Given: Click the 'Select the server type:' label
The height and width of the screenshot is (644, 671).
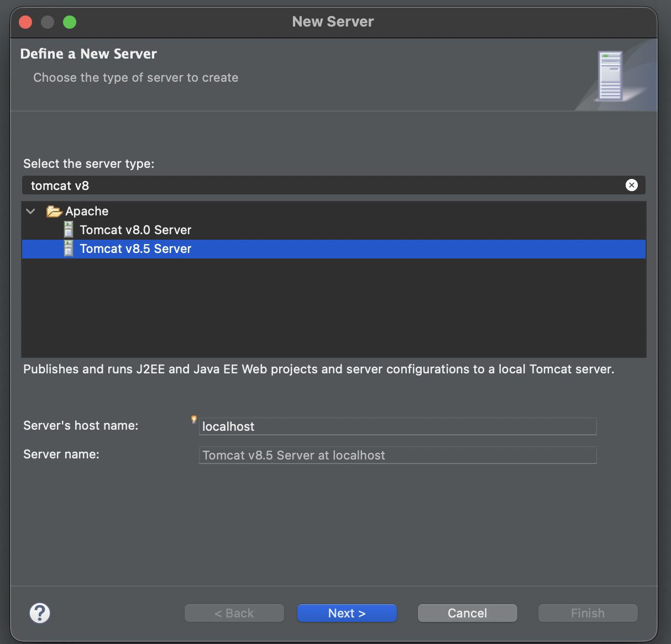Looking at the screenshot, I should (x=89, y=163).
